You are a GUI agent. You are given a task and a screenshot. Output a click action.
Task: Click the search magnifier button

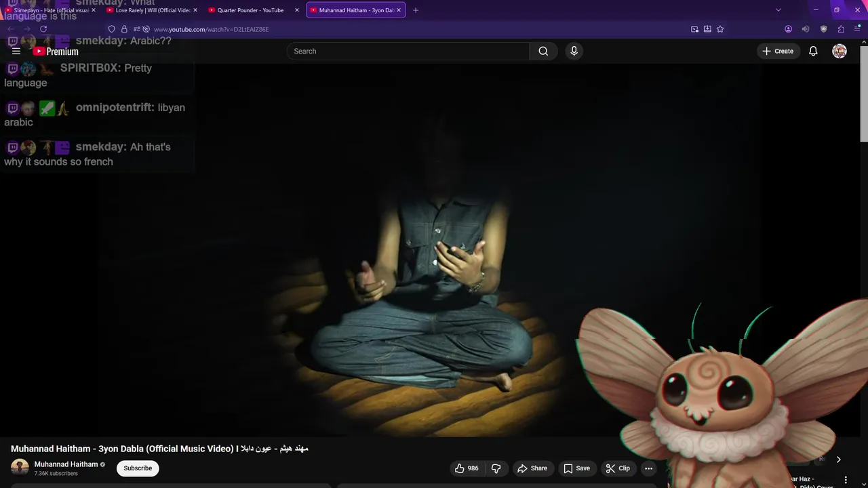(x=543, y=51)
